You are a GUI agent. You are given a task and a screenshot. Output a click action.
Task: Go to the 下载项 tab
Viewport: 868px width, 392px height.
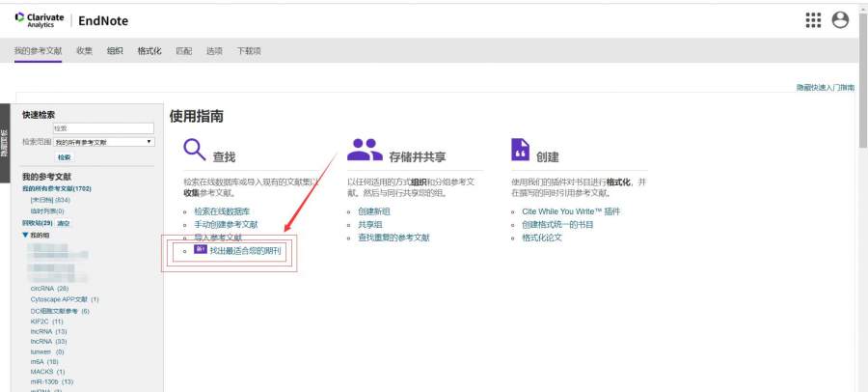pos(249,50)
